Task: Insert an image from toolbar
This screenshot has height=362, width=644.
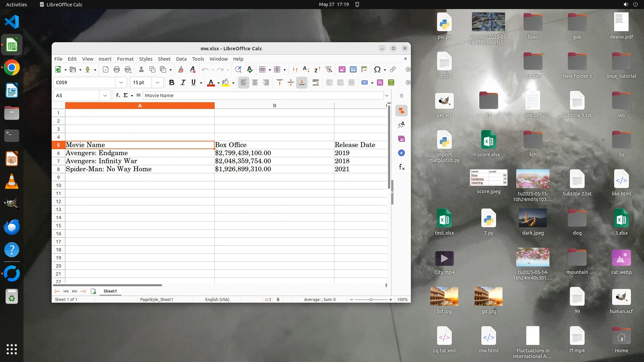Action: click(x=342, y=69)
